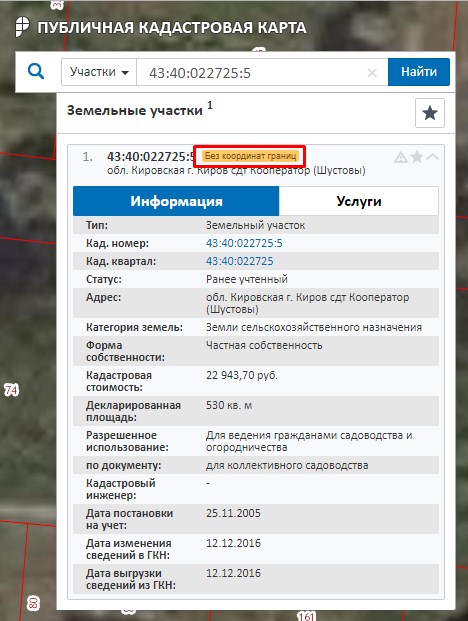Click parcel label 74 on map

click(x=11, y=391)
